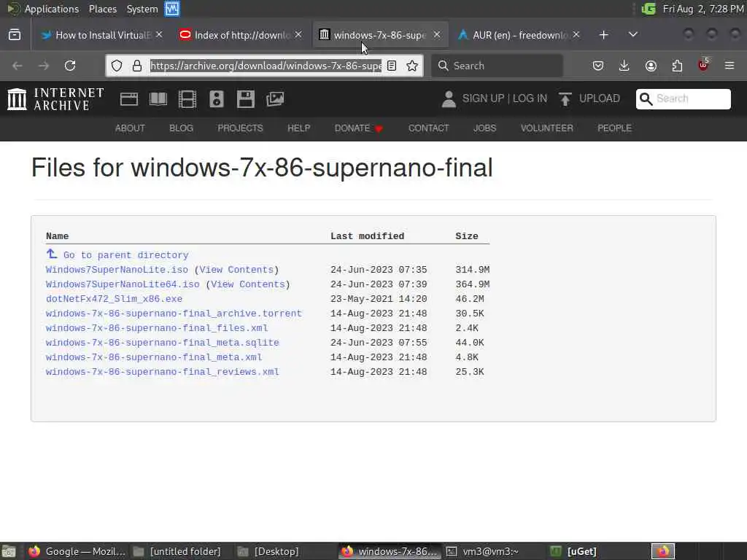
Task: Open the Places menu
Action: [x=102, y=9]
